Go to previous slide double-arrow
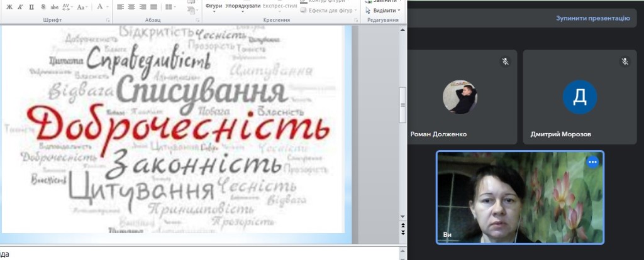644x260 pixels. click(x=403, y=225)
